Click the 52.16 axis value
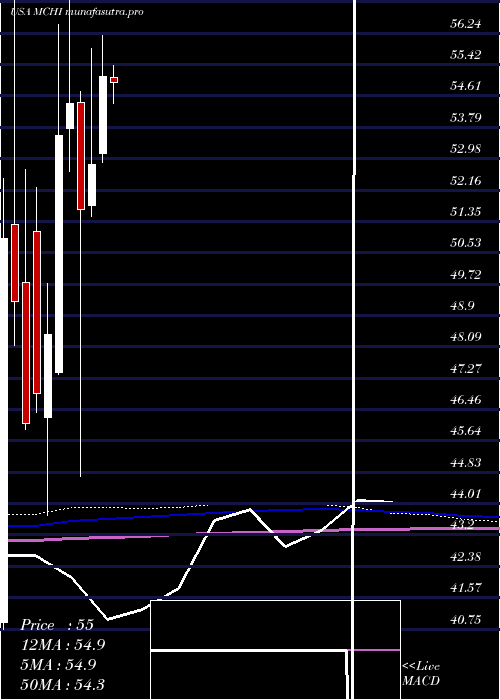Image resolution: width=500 pixels, height=700 pixels. (466, 180)
